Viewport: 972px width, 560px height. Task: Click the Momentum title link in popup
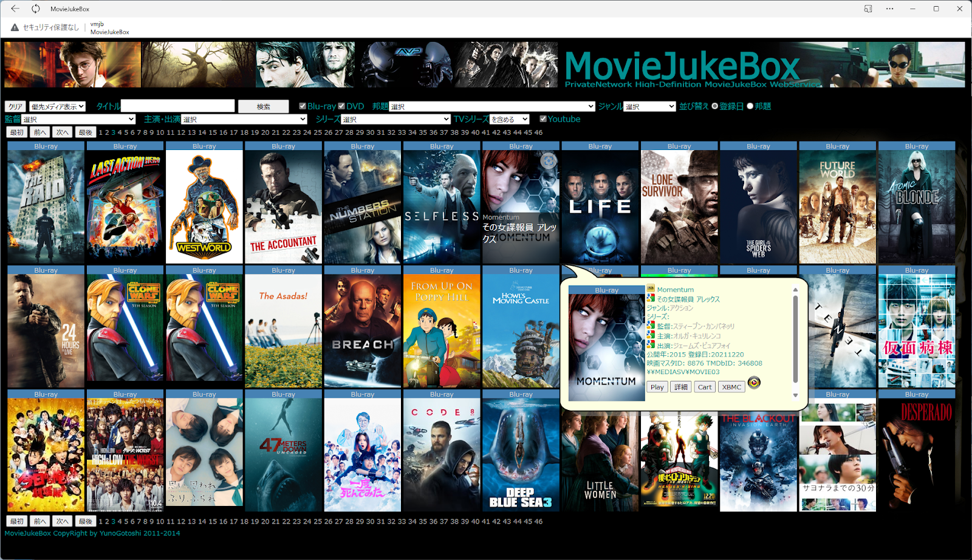[x=675, y=290]
